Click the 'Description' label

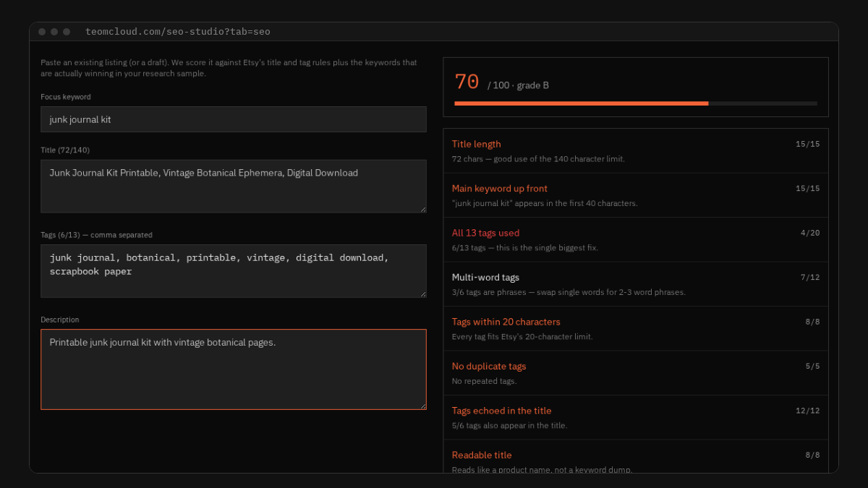(60, 320)
